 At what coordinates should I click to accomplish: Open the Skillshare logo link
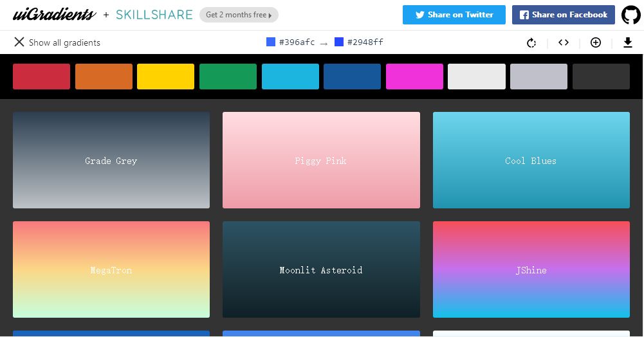point(154,15)
